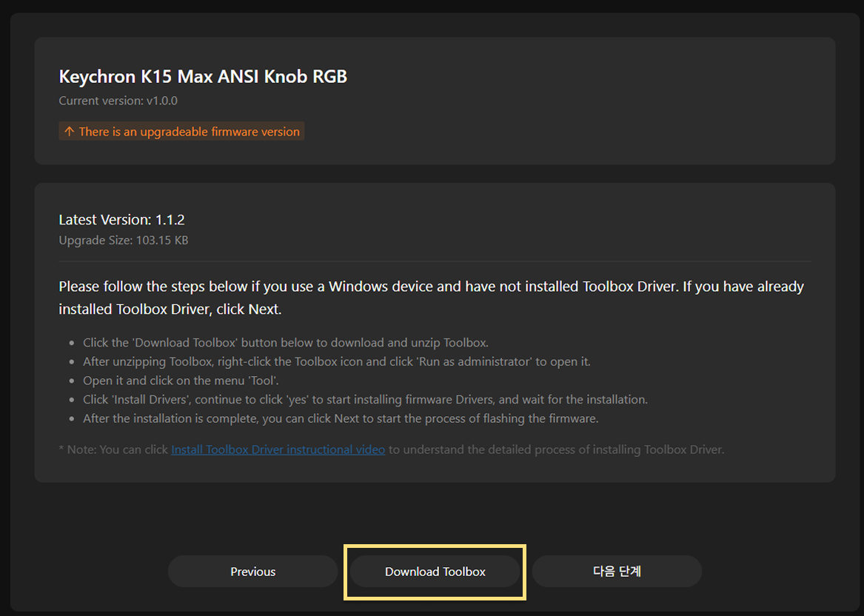Click the '* Note: You can click' text
This screenshot has height=616, width=864.
[x=114, y=449]
